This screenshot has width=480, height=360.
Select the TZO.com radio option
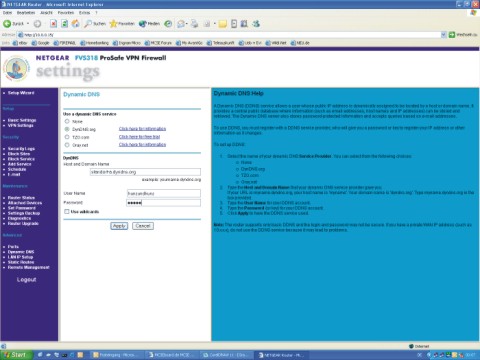coord(67,137)
